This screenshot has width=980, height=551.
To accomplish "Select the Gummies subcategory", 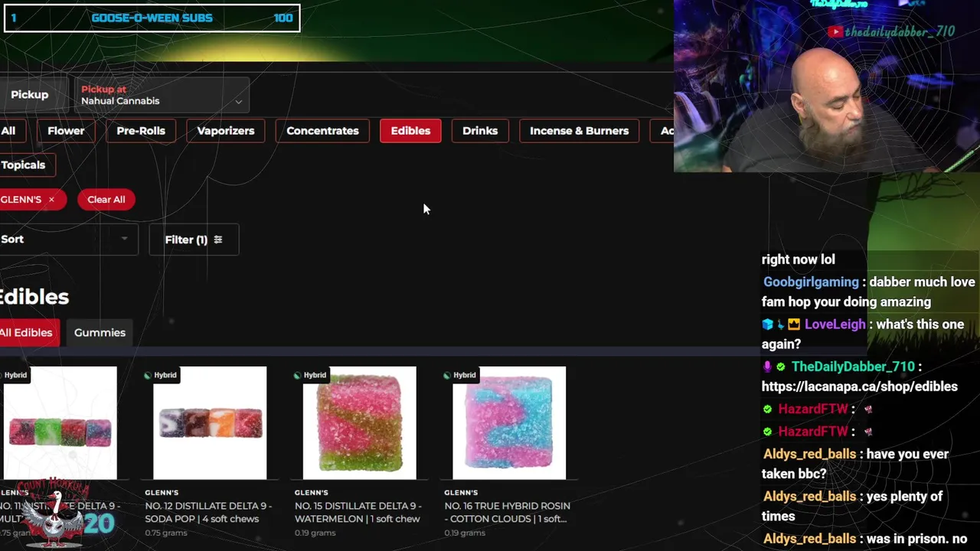I will coord(100,333).
